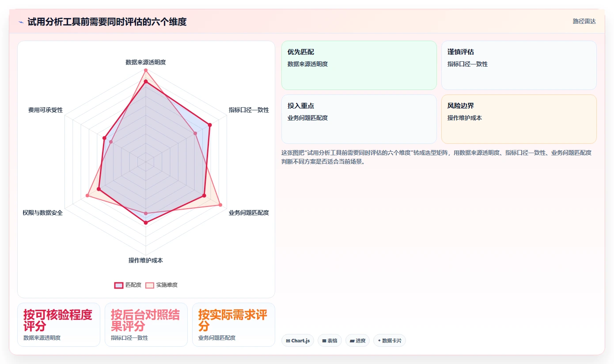The image size is (614, 364).
Task: Click 匹配度 data point on 指标口径一致性 axis
Action: 210,125
